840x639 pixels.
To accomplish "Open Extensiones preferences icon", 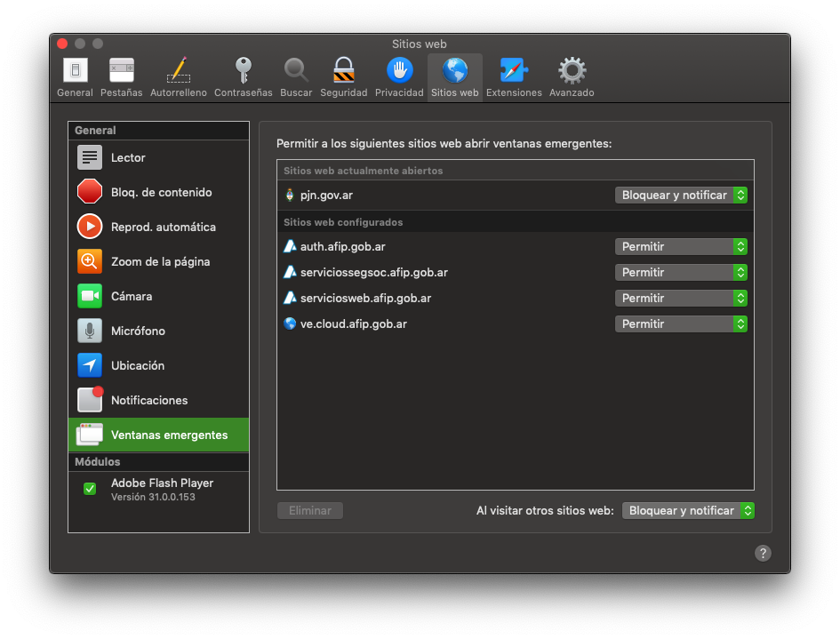I will click(514, 71).
